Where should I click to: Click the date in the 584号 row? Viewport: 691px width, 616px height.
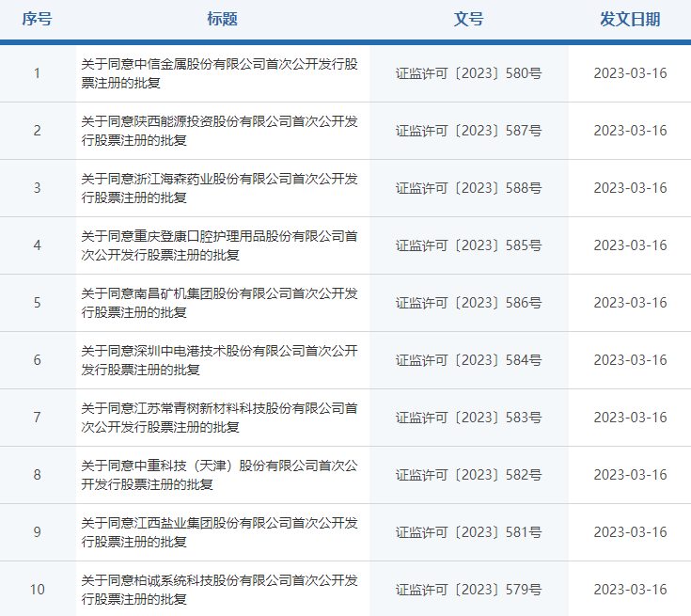point(630,360)
